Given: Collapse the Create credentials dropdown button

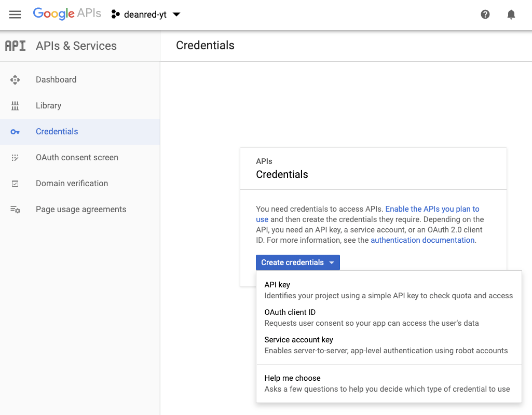Looking at the screenshot, I should 297,262.
